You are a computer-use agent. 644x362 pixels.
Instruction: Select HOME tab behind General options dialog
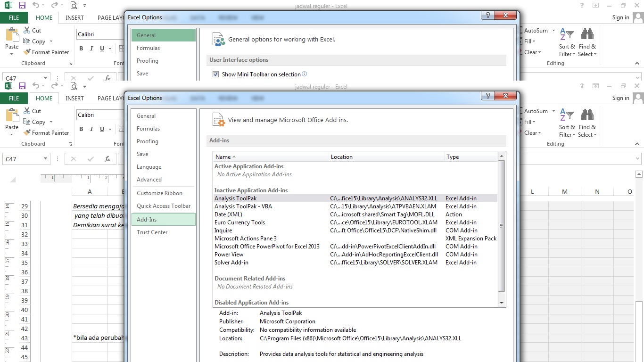click(x=44, y=18)
